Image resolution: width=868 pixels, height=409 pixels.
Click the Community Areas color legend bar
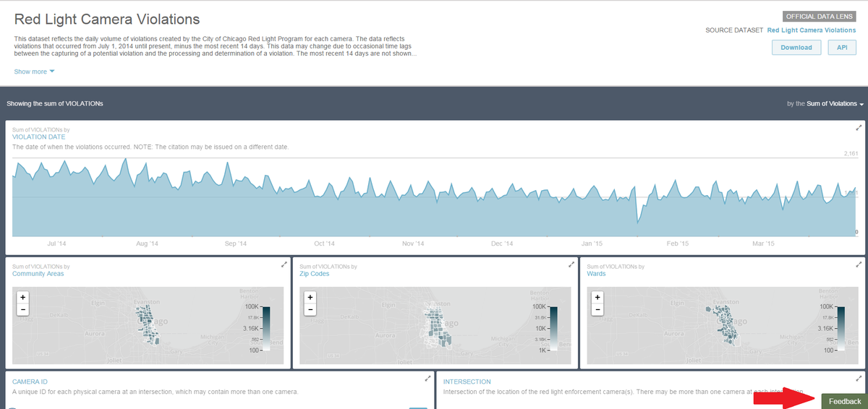[266, 329]
